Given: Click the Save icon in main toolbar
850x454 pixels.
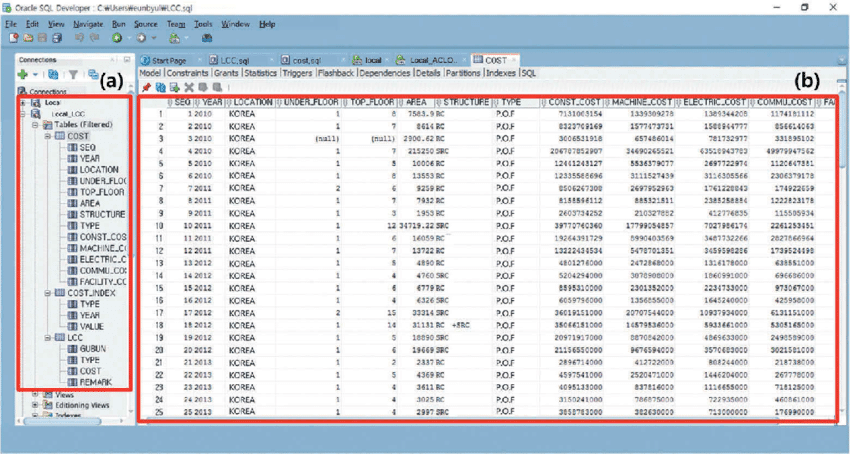Looking at the screenshot, I should point(42,38).
